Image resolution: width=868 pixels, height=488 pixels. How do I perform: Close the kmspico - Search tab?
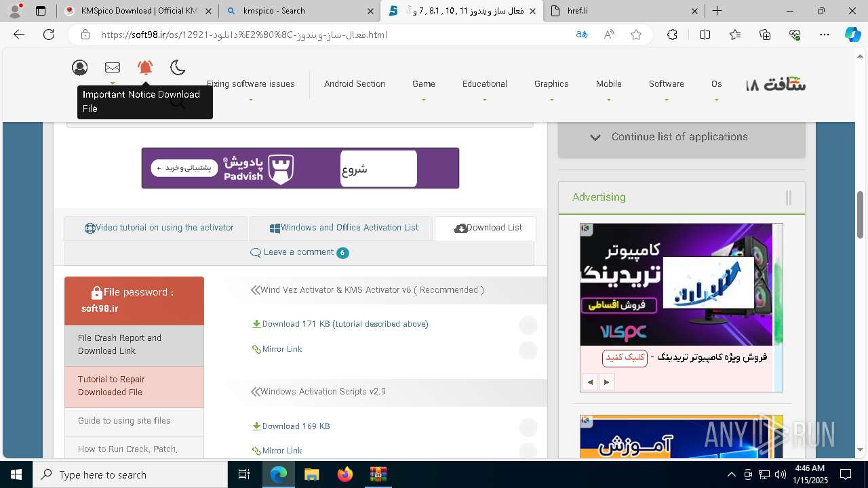coord(370,11)
